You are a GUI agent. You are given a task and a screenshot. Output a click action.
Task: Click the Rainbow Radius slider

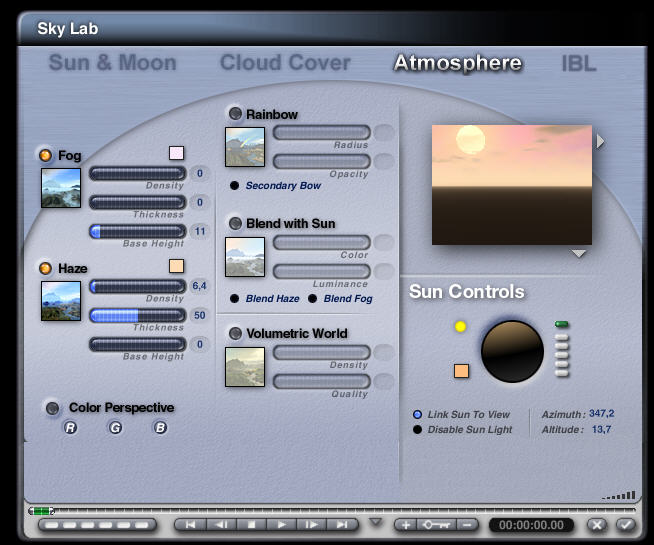pos(322,133)
